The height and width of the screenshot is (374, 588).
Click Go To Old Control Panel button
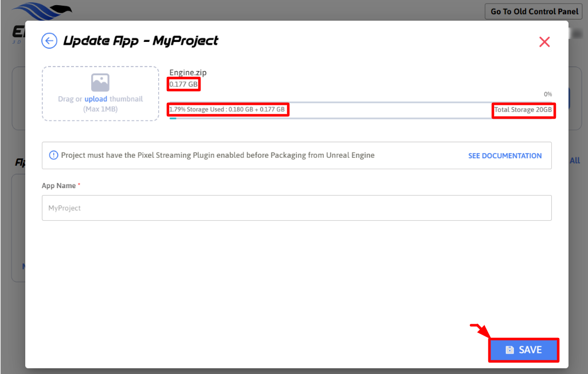pos(533,11)
